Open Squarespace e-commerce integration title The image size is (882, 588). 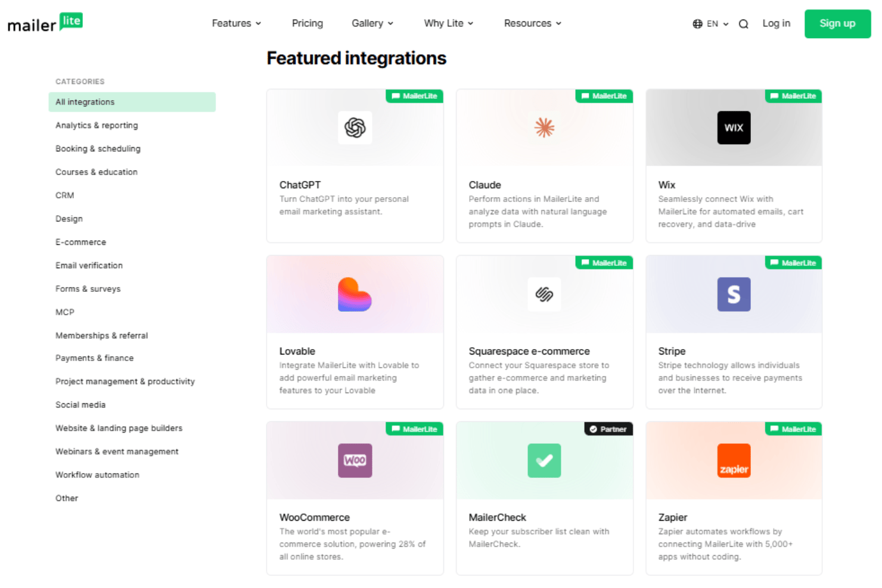pyautogui.click(x=529, y=351)
